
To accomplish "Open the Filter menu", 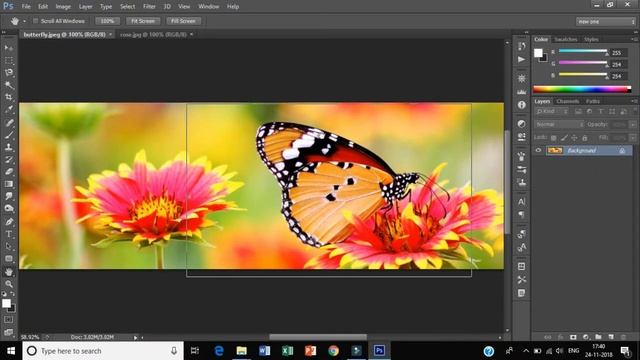I will [149, 7].
